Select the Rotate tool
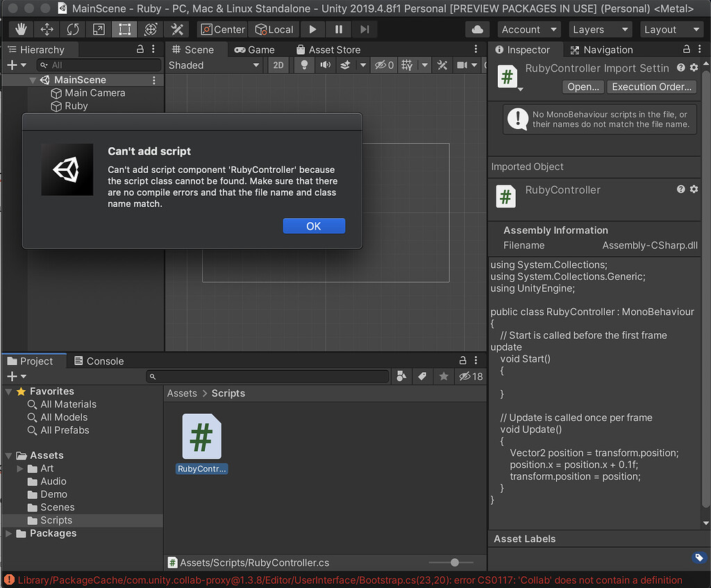 pyautogui.click(x=72, y=29)
